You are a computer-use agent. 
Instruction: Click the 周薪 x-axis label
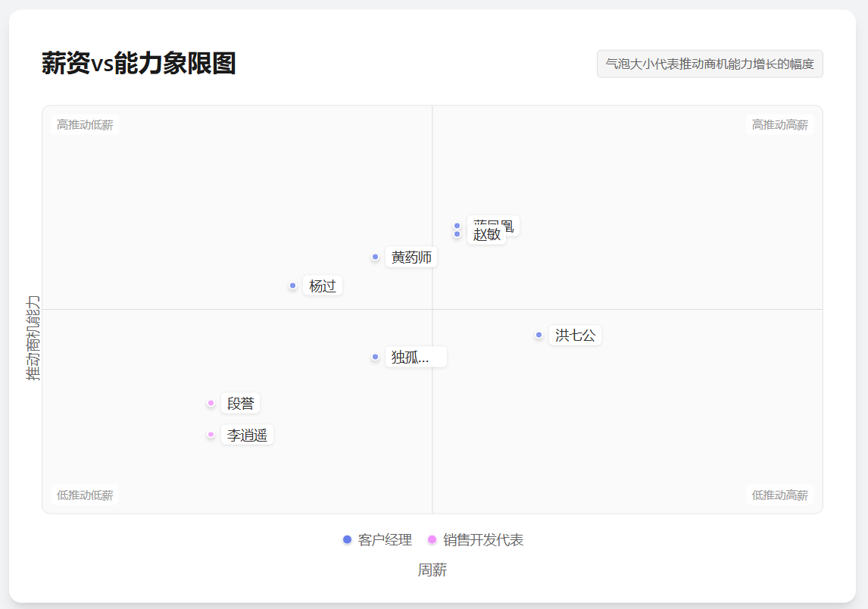pyautogui.click(x=432, y=570)
